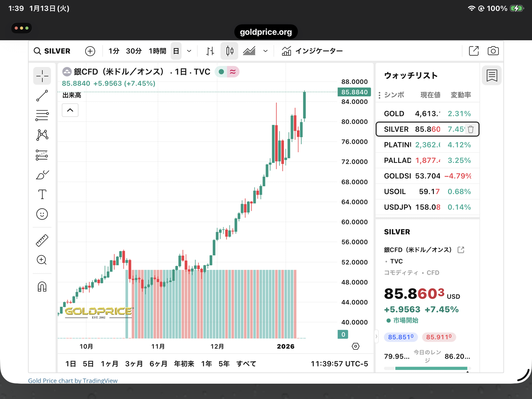Toggle the candlestick chart type
The image size is (532, 399).
[229, 51]
